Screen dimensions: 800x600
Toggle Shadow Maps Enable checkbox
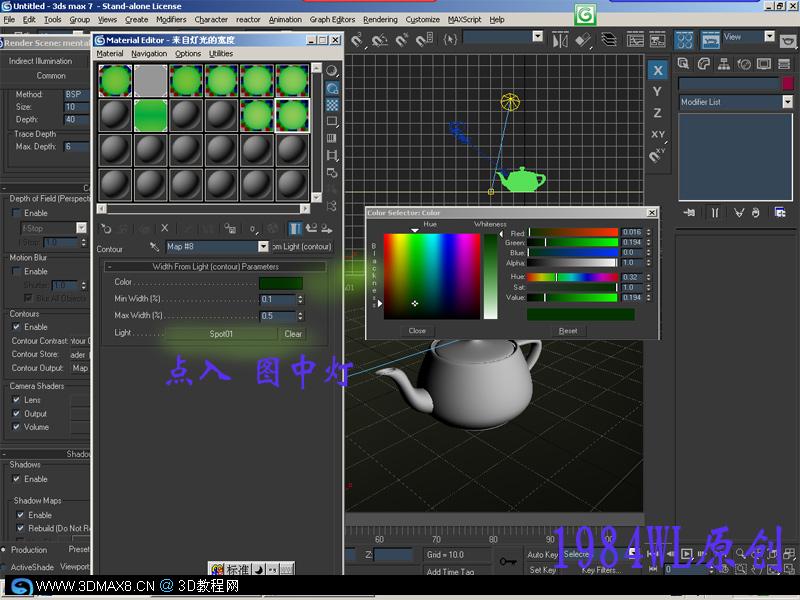(x=20, y=515)
